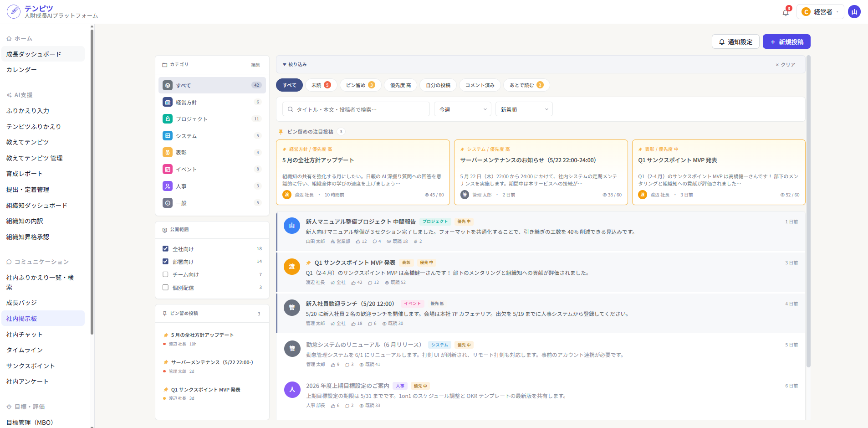Open the 新着順 sort dropdown
Screen dimensions: 868x428
coord(524,109)
